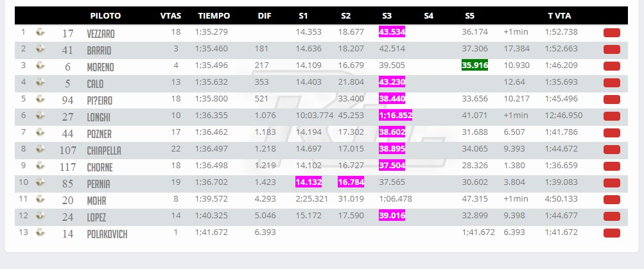
Task: Click the red status indicator in the CALO row
Action: [611, 83]
